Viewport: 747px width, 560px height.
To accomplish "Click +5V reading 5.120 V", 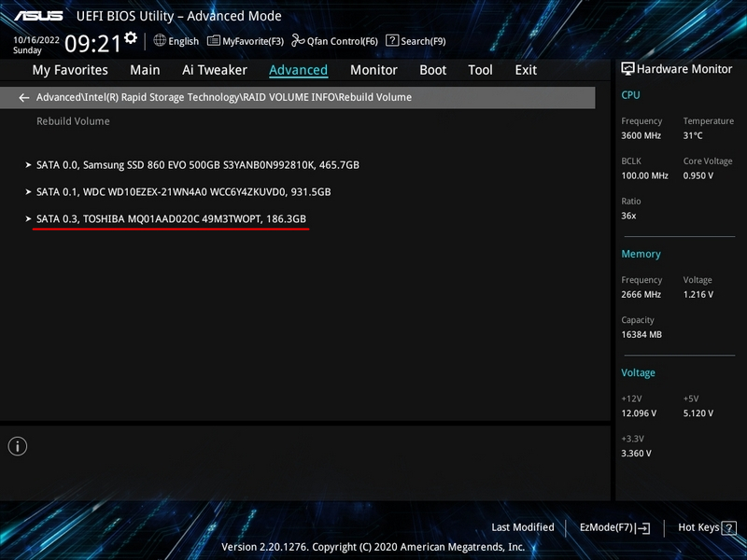I will click(698, 413).
